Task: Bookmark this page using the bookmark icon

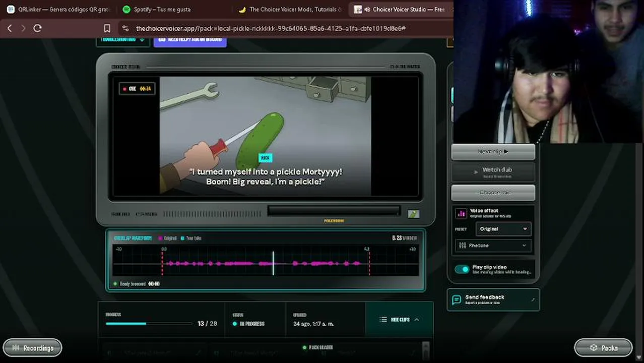Action: tap(107, 28)
